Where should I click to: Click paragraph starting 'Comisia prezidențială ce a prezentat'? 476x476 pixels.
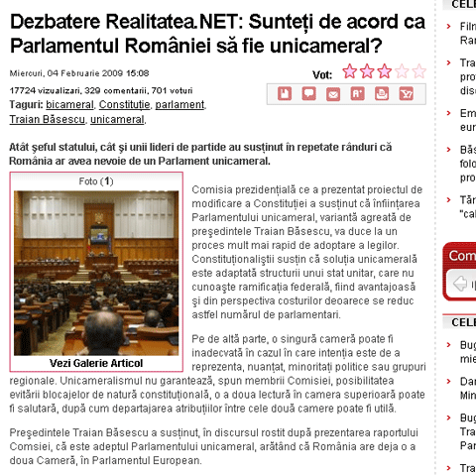coord(306,252)
